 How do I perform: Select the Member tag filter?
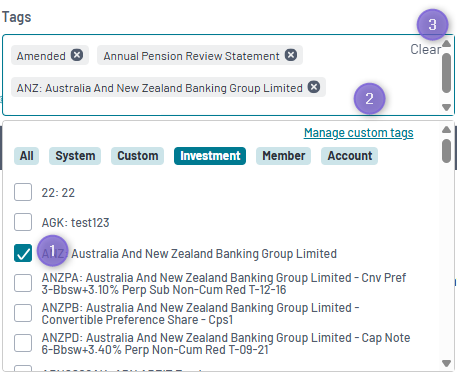(x=283, y=156)
